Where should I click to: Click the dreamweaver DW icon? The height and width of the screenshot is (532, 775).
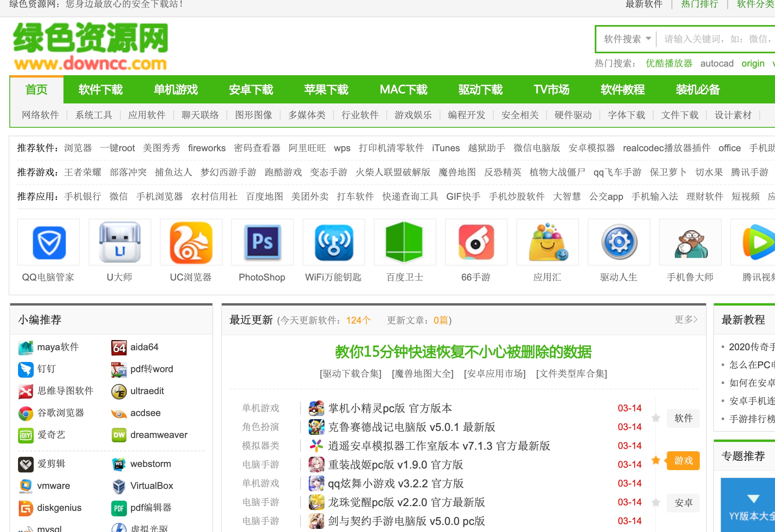[119, 435]
